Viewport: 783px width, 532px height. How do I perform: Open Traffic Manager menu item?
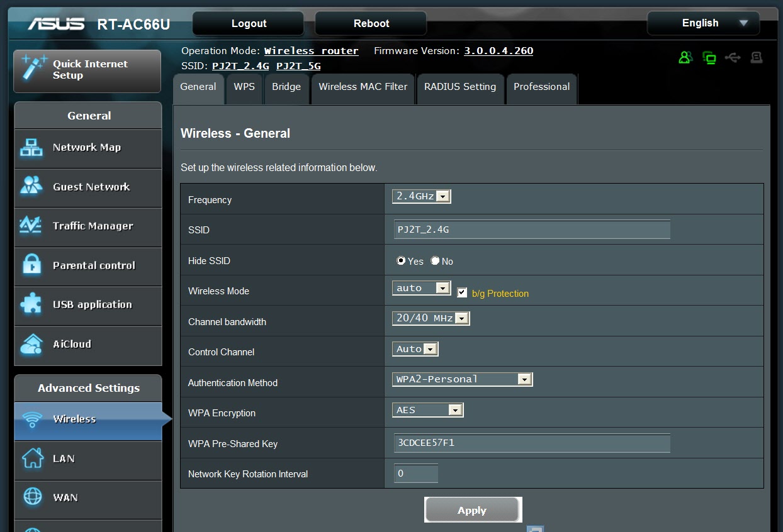coord(88,226)
